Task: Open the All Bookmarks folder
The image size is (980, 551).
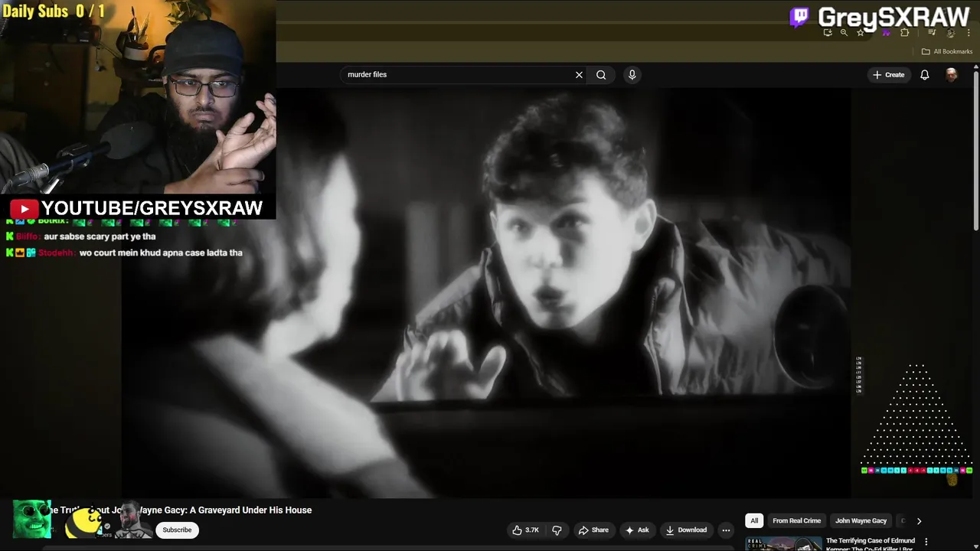Action: coord(947,51)
